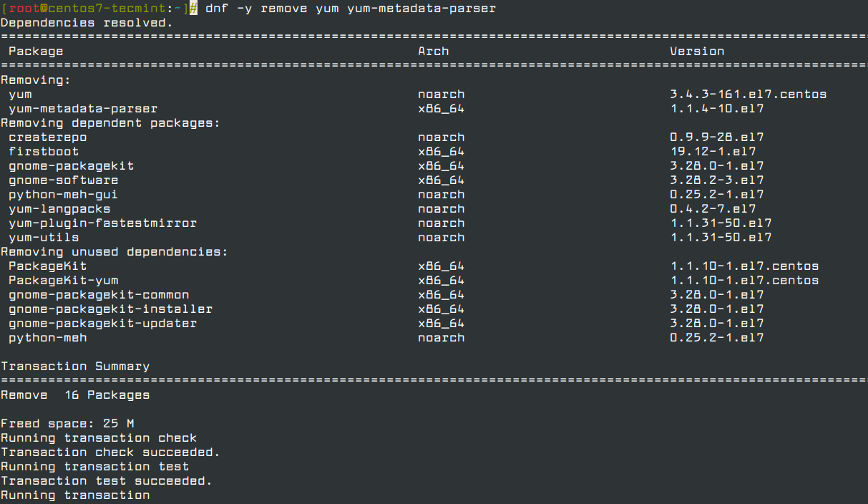
Task: Click the 'gnome-packagekit-common' package name
Action: pos(99,295)
